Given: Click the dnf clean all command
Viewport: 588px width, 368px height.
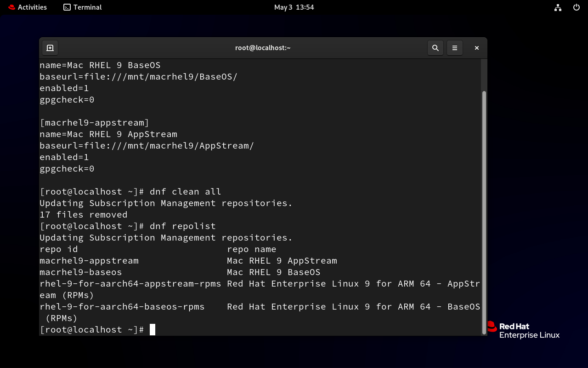Looking at the screenshot, I should click(186, 192).
